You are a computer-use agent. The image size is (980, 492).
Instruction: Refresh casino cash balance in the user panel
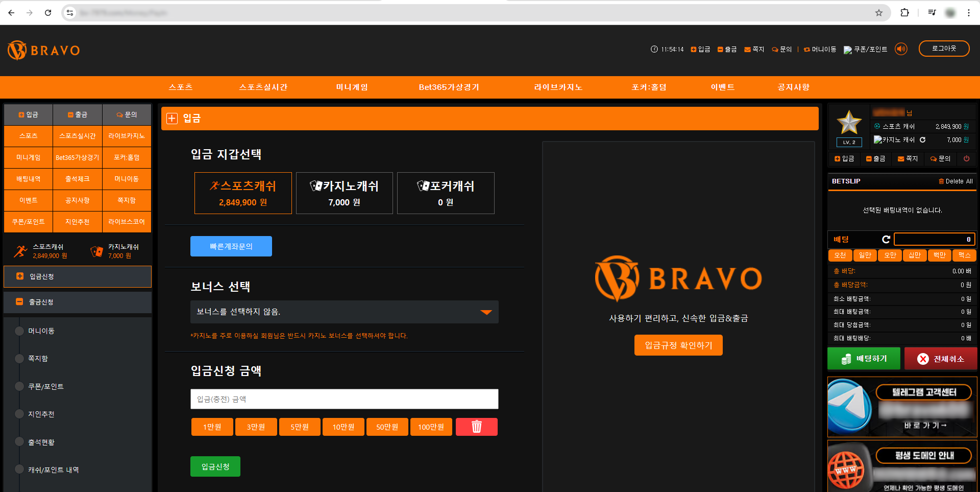922,139
